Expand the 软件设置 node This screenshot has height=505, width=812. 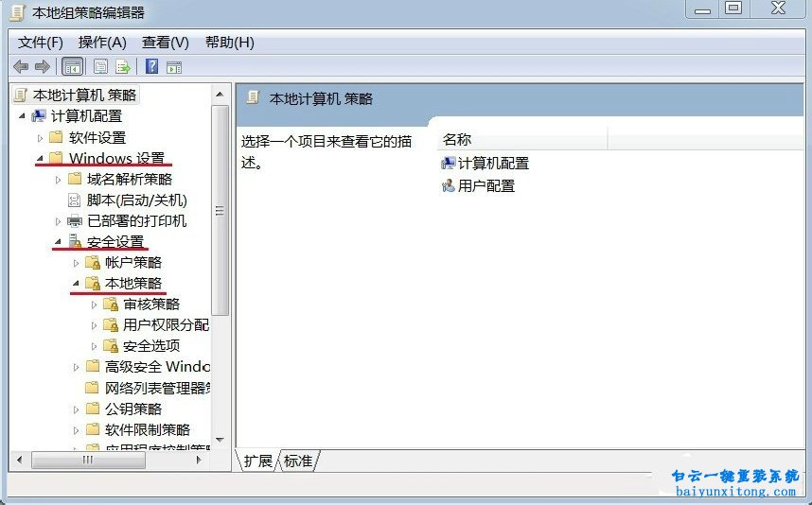tap(40, 138)
